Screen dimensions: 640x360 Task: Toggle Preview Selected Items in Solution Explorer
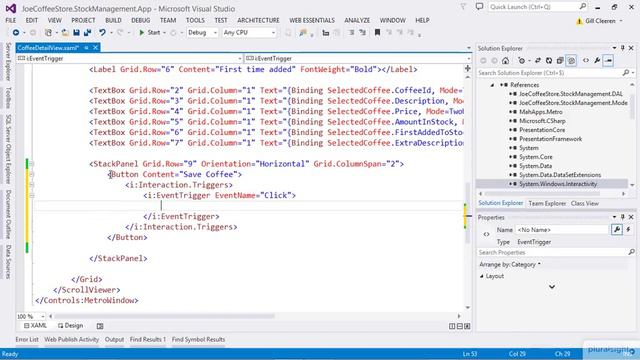tap(609, 61)
